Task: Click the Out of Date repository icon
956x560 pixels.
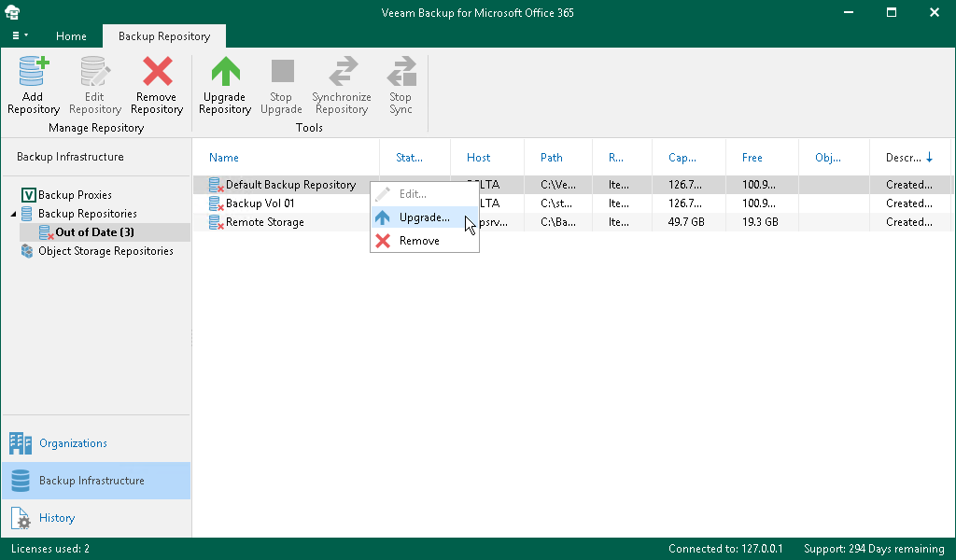Action: click(46, 232)
